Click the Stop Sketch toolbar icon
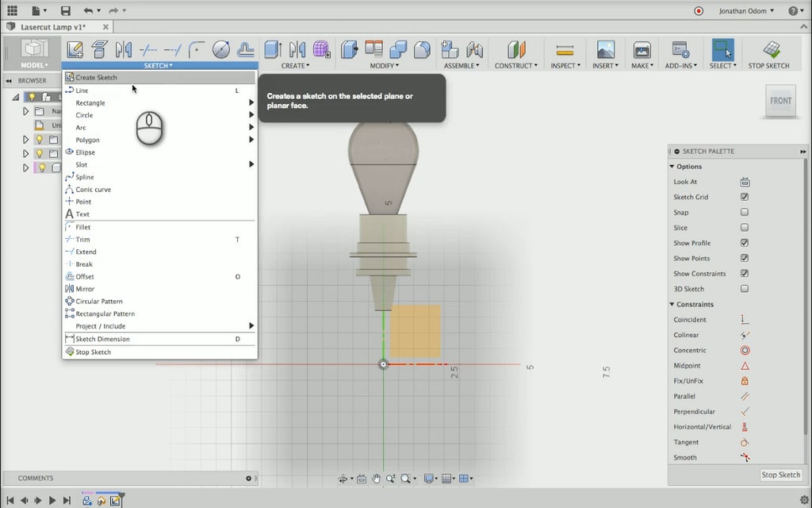The width and height of the screenshot is (812, 508). (768, 50)
